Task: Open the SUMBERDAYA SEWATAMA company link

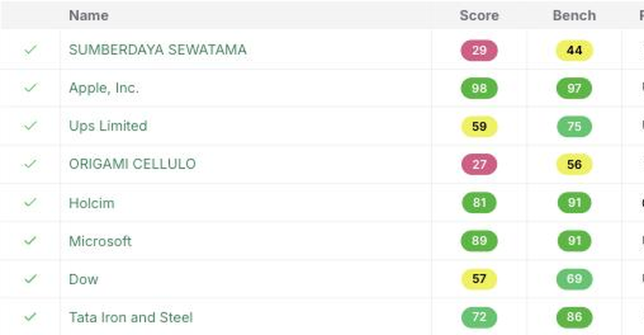Action: (x=158, y=49)
